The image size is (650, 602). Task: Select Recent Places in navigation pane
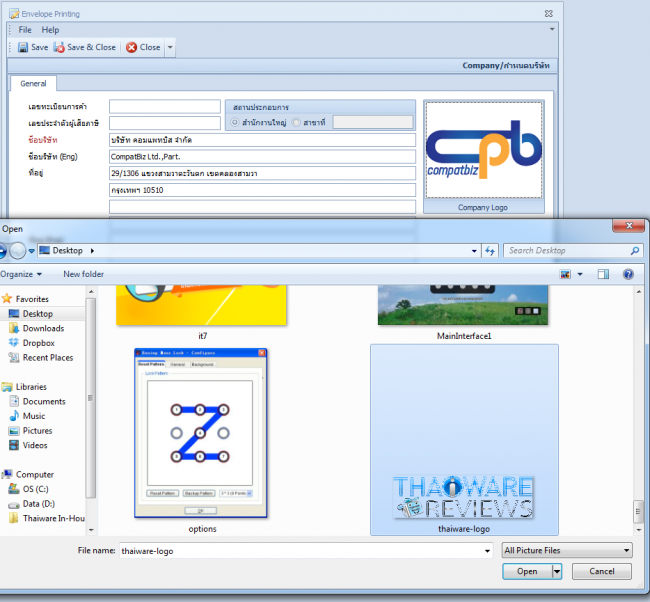(48, 357)
